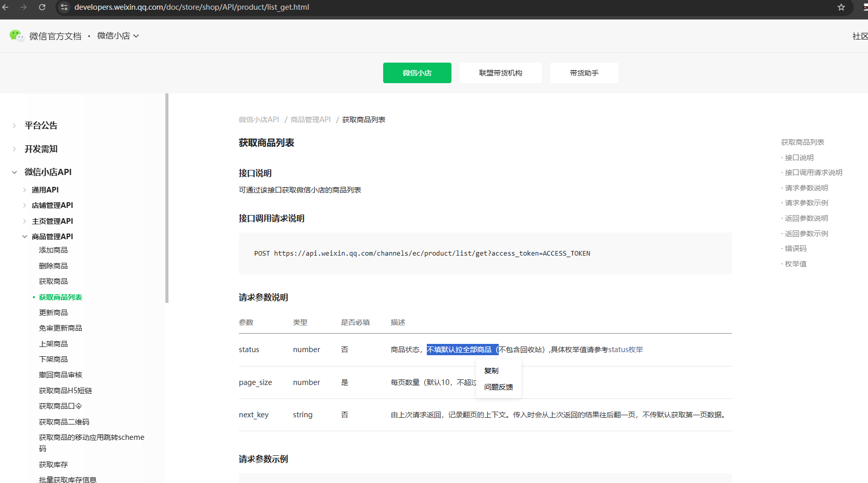868x483 pixels.
Task: Switch to the 带货助手 tab
Action: tap(584, 73)
